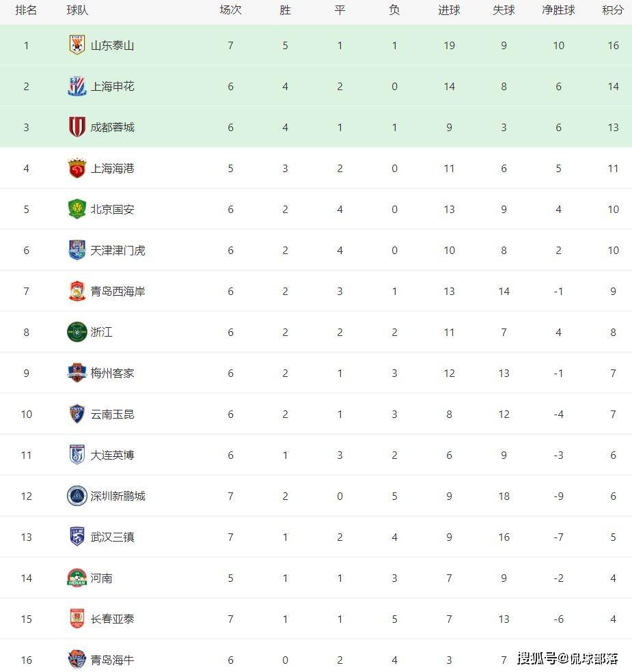The image size is (632, 672).
Task: Click the 梅州客家 team crest
Action: coord(77,373)
